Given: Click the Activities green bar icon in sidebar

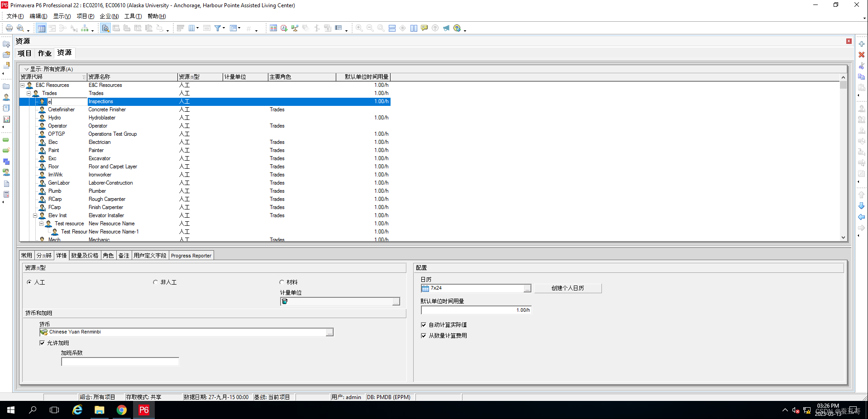Looking at the screenshot, I should click(6, 140).
